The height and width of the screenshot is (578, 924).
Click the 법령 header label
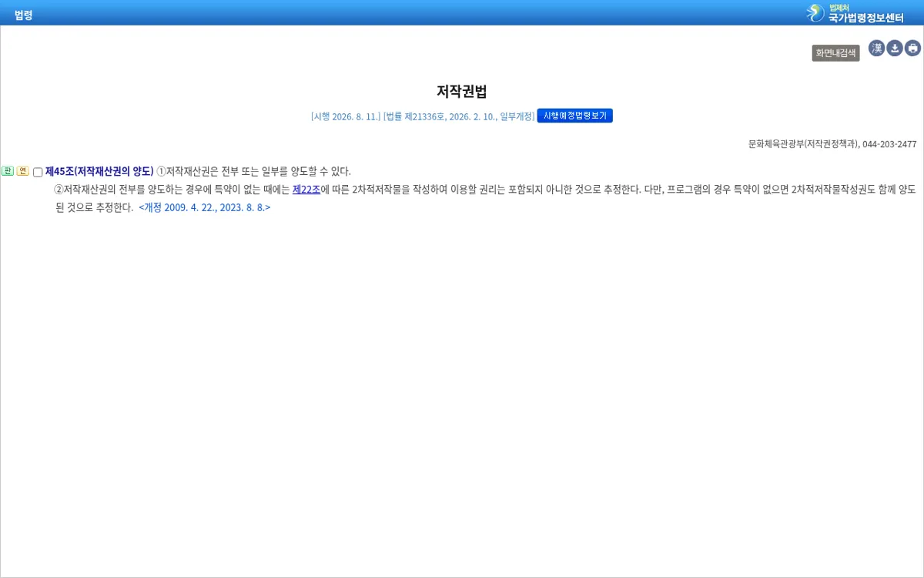click(x=23, y=15)
